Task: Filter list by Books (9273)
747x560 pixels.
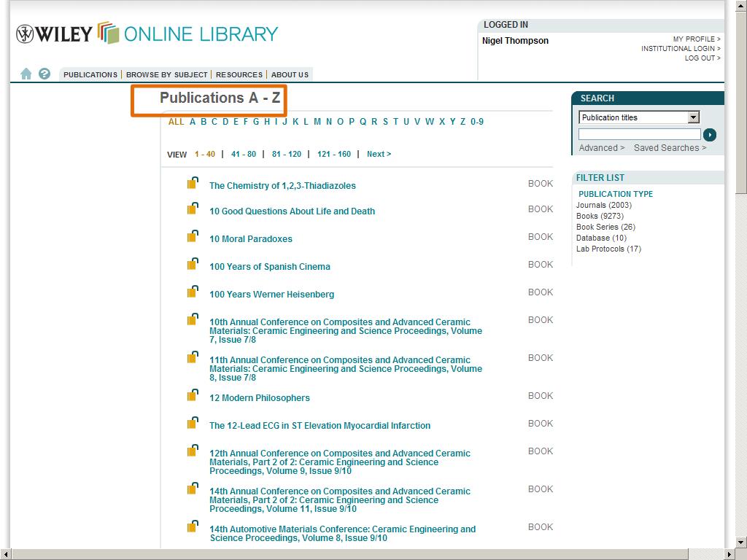Action: coord(600,216)
